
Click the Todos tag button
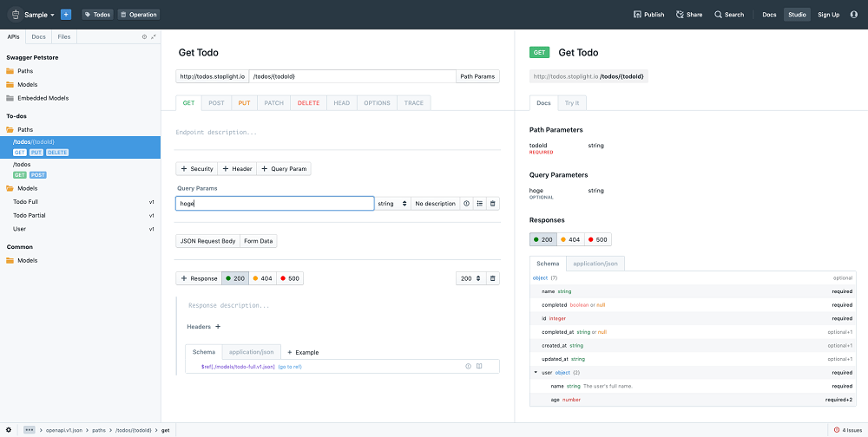pos(97,15)
